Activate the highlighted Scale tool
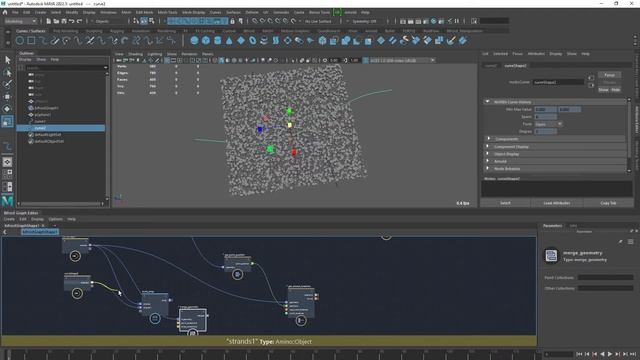Screen dimensions: 640x360 coord(7,121)
